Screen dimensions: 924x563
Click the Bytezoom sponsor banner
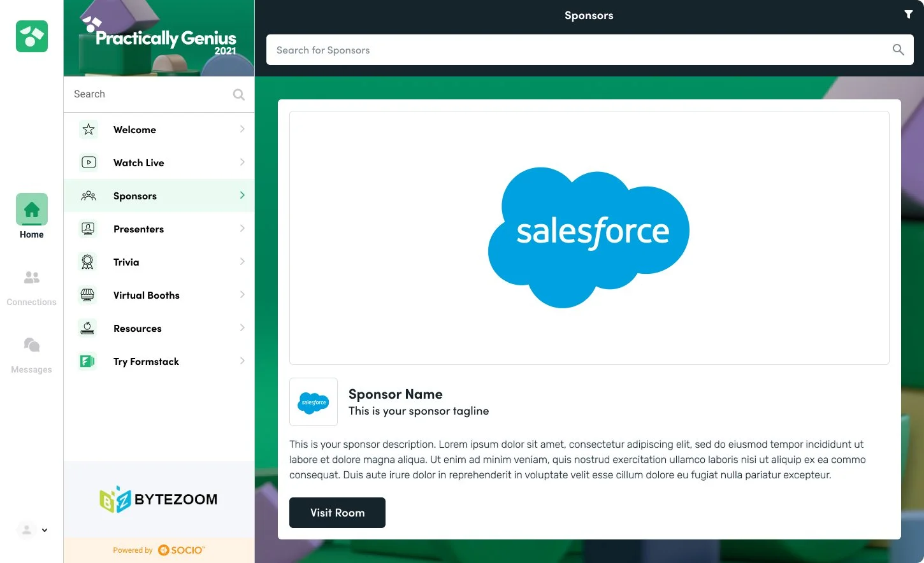coord(159,499)
